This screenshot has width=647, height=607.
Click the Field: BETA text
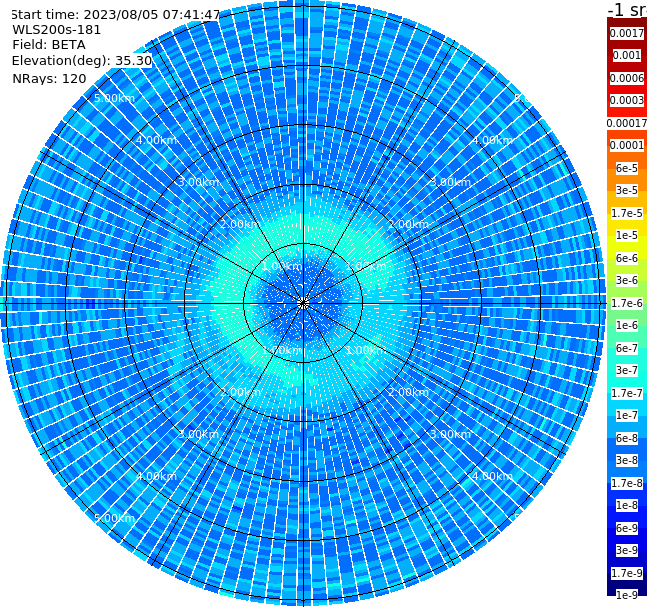(49, 45)
